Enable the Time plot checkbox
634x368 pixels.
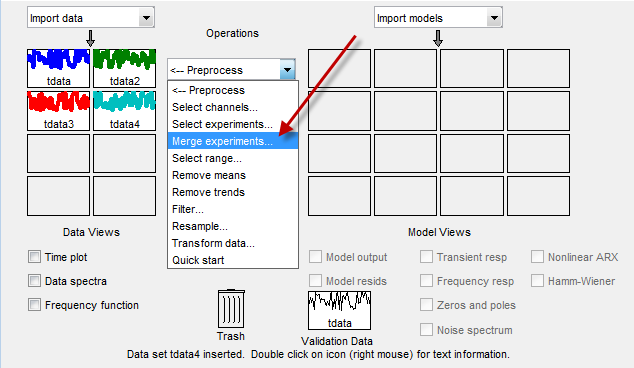34,257
